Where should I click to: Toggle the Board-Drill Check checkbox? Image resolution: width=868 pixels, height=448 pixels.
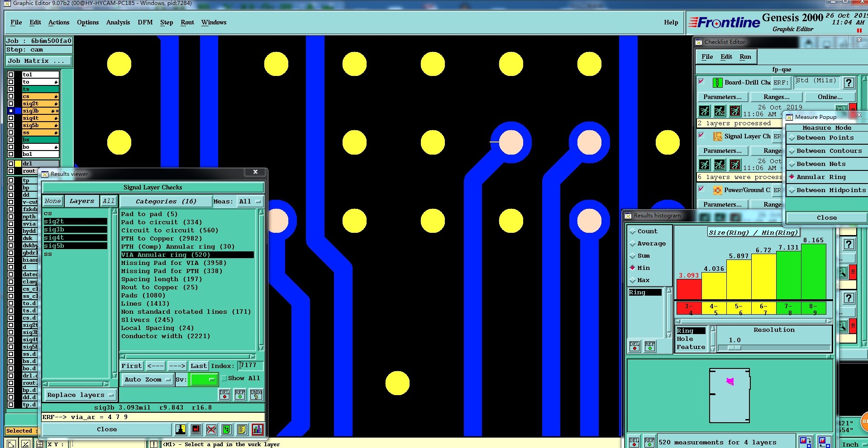[x=701, y=81]
